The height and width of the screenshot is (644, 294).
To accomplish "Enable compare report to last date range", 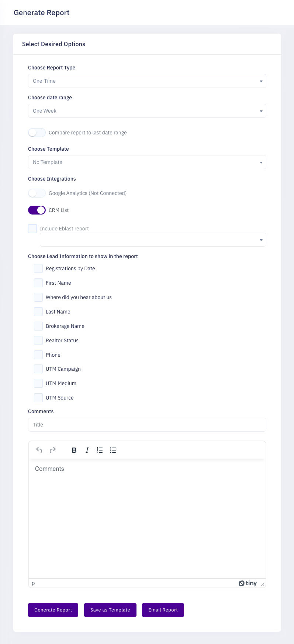I will pos(37,133).
